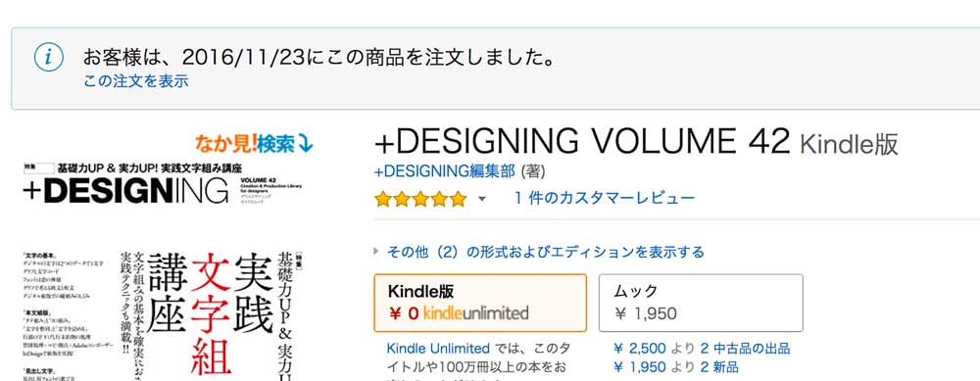Screen dimensions: 980x381
Task: Show other formats and editions link
Action: pyautogui.click(x=546, y=252)
